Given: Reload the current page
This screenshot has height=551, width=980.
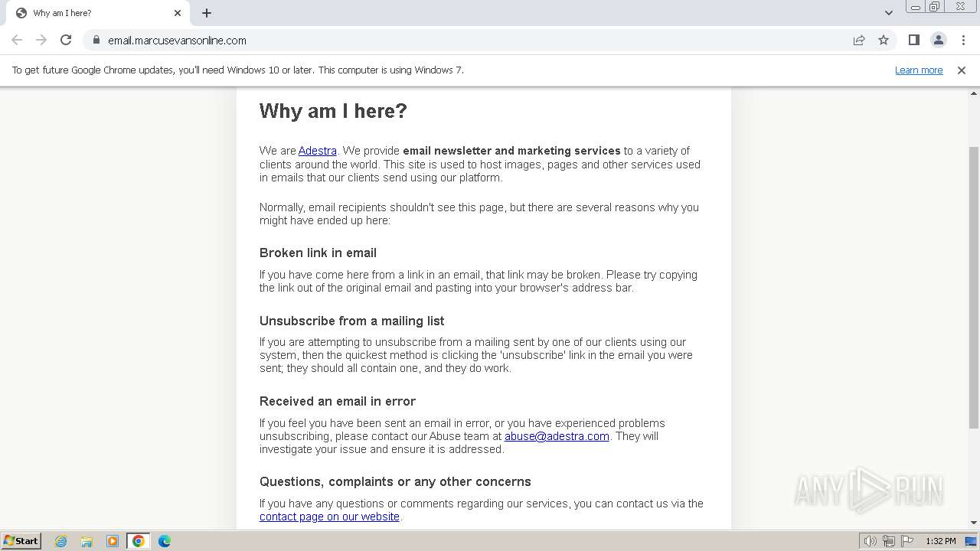Looking at the screenshot, I should click(66, 40).
